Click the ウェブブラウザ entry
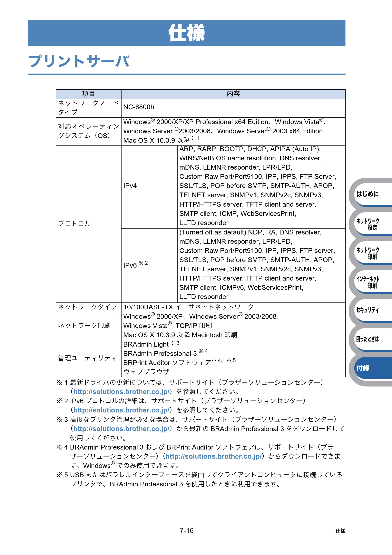 click(x=146, y=372)
